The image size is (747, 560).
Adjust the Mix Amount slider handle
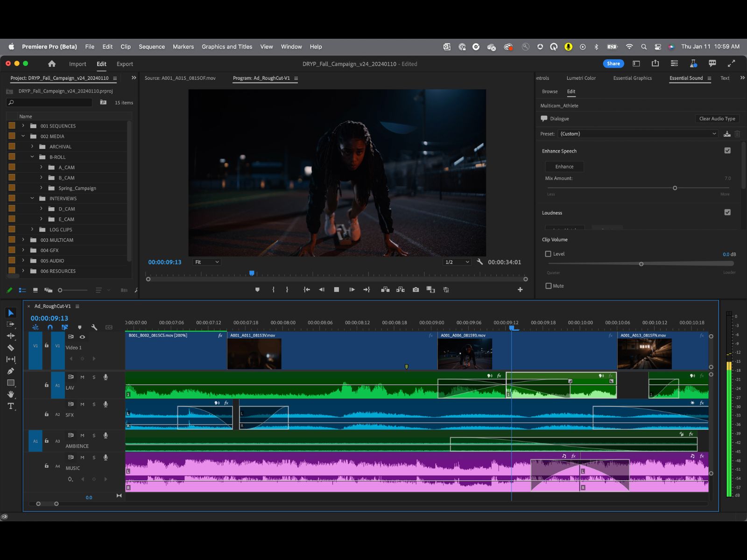(x=675, y=188)
